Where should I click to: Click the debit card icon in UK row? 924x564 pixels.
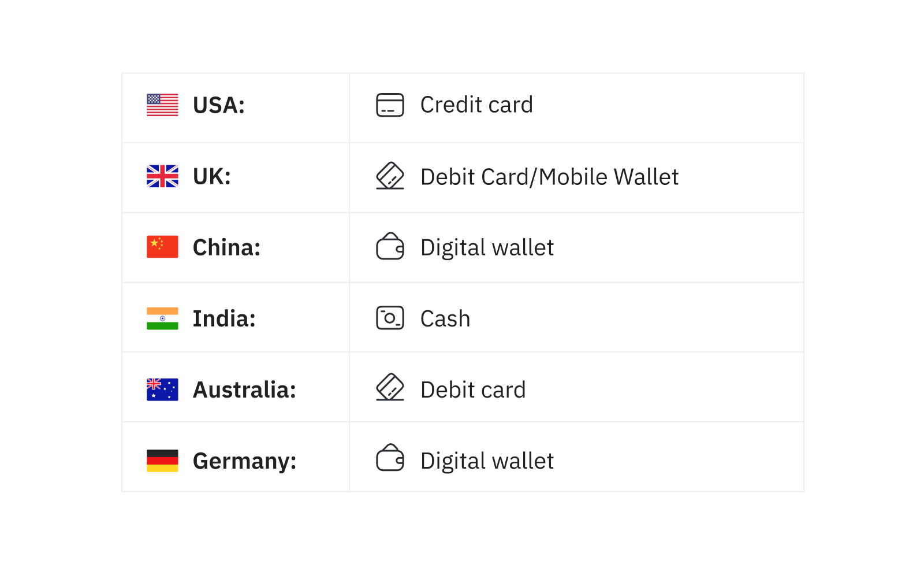(x=390, y=176)
